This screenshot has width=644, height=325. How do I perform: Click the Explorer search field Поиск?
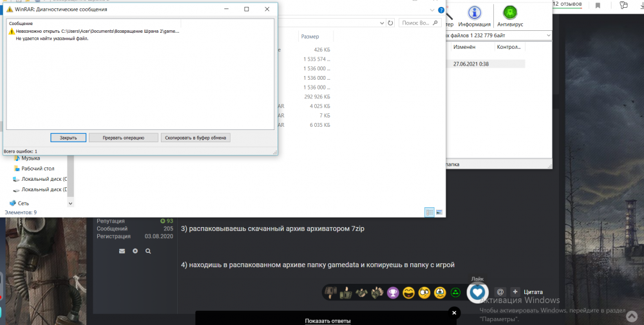pyautogui.click(x=420, y=23)
